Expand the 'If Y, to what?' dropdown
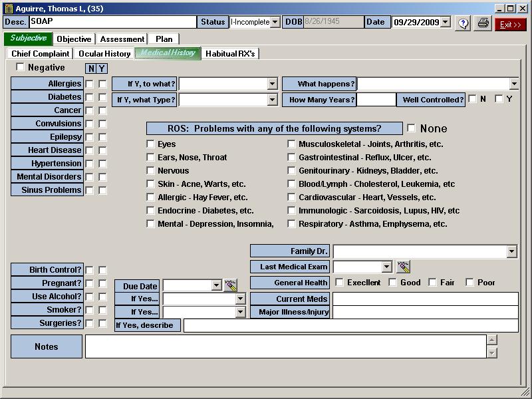Screen dimensions: 532x399 [272, 84]
